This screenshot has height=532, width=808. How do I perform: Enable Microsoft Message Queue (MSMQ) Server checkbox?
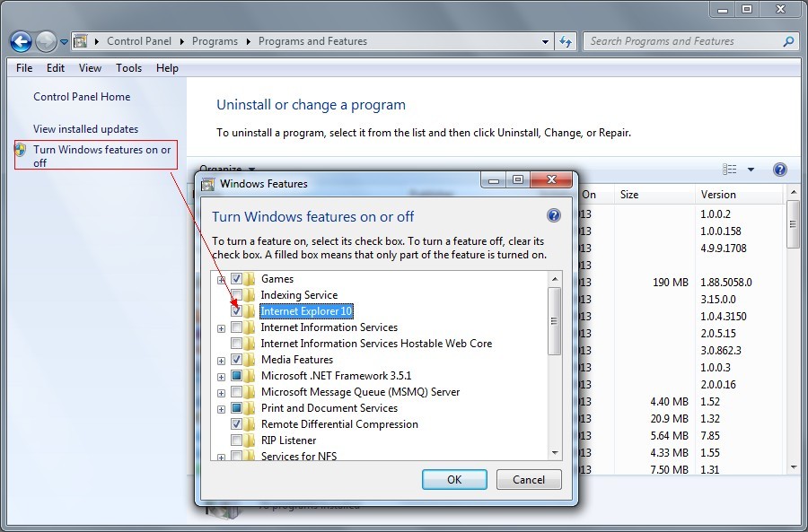click(236, 392)
